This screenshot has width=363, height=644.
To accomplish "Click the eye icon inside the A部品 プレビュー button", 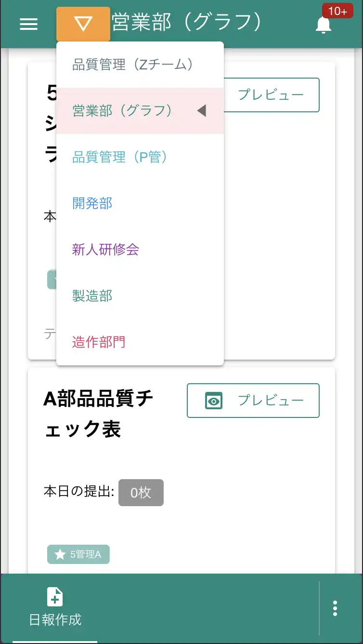I will pos(213,401).
